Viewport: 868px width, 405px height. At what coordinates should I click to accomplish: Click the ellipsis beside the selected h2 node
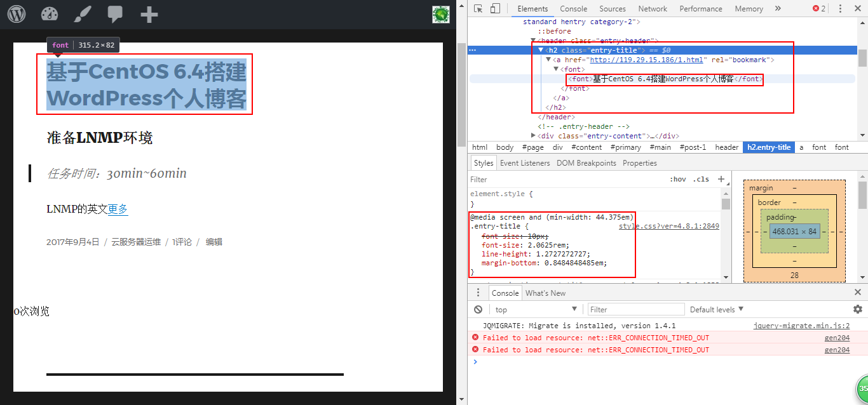click(x=472, y=50)
